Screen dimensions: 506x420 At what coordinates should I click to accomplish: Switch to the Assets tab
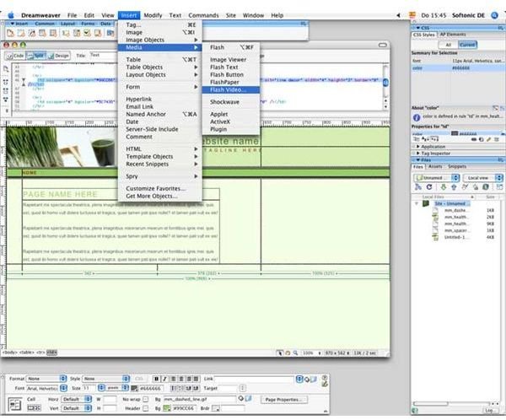435,167
